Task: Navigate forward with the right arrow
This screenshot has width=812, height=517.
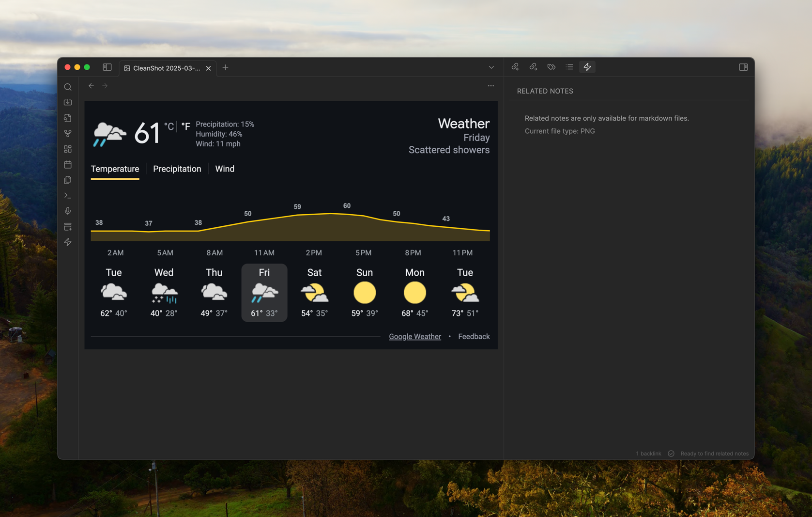Action: pos(105,86)
